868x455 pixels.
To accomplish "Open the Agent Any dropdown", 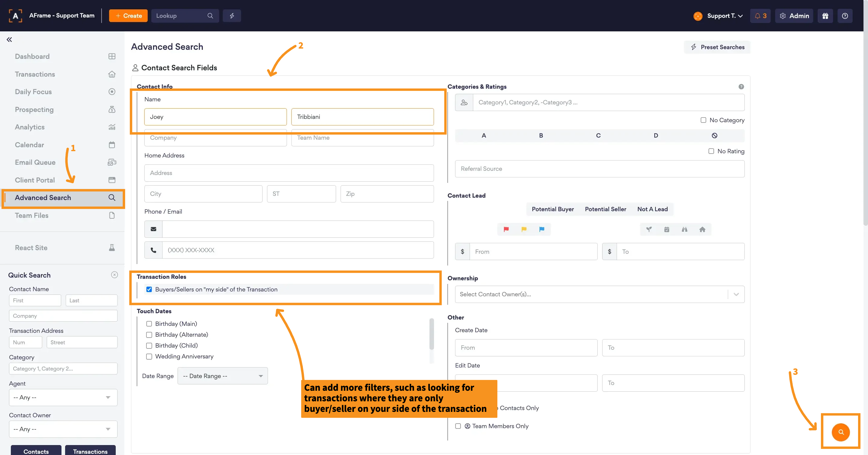I will [63, 397].
